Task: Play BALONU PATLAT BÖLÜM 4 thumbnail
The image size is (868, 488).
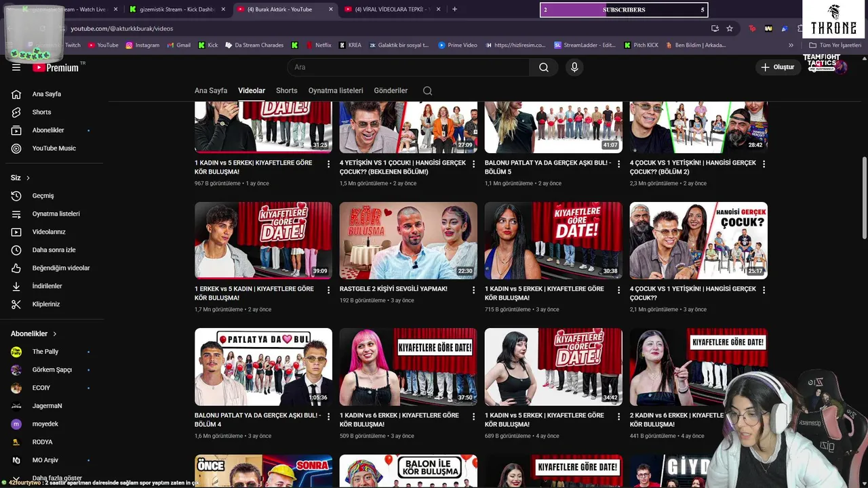Action: pos(263,367)
